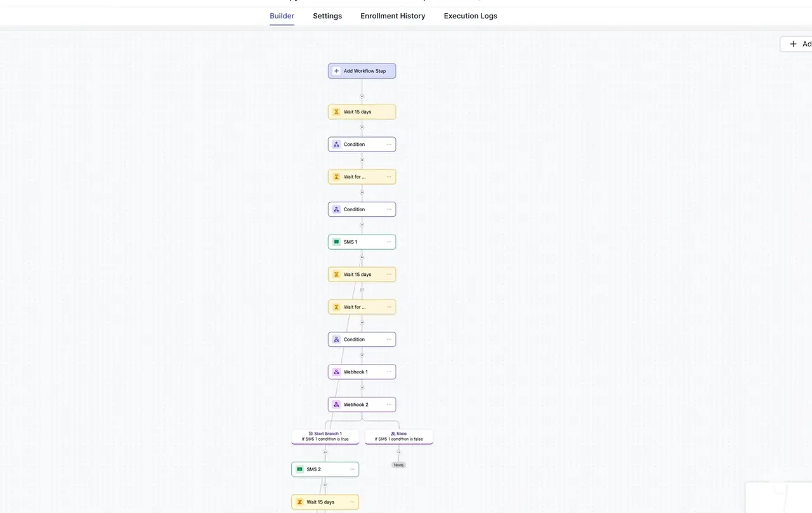This screenshot has width=812, height=513.
Task: Click the "Webhook 2" step label
Action: (356, 405)
